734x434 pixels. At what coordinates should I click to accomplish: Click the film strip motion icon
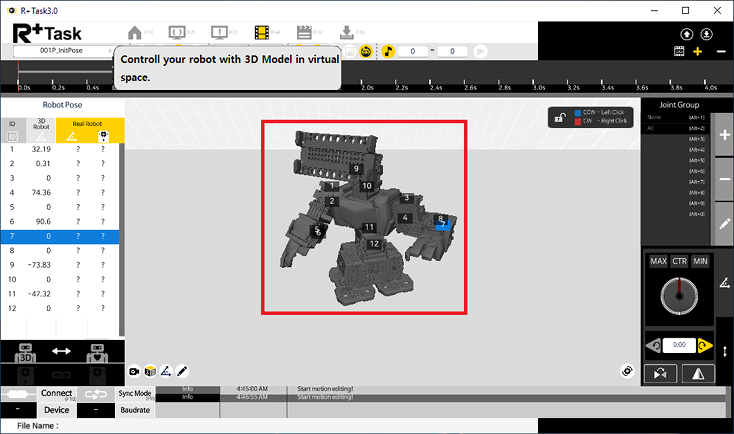click(x=263, y=32)
